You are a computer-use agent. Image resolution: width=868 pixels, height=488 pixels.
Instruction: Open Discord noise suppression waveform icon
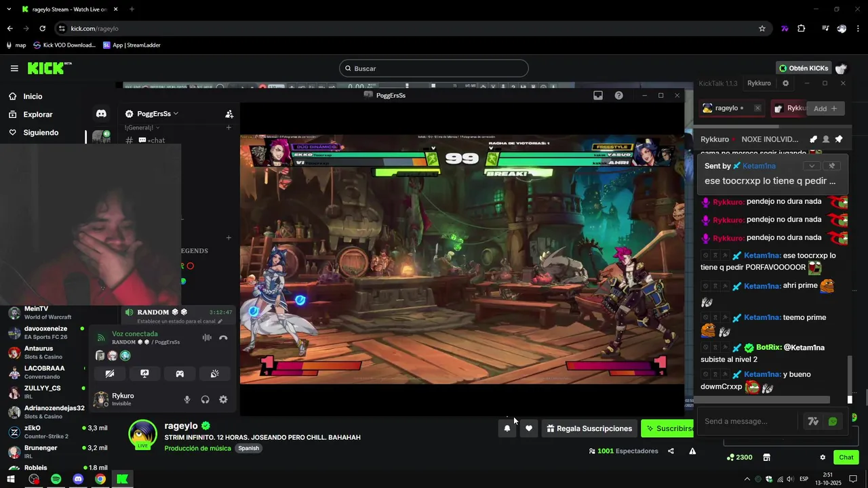tap(207, 338)
